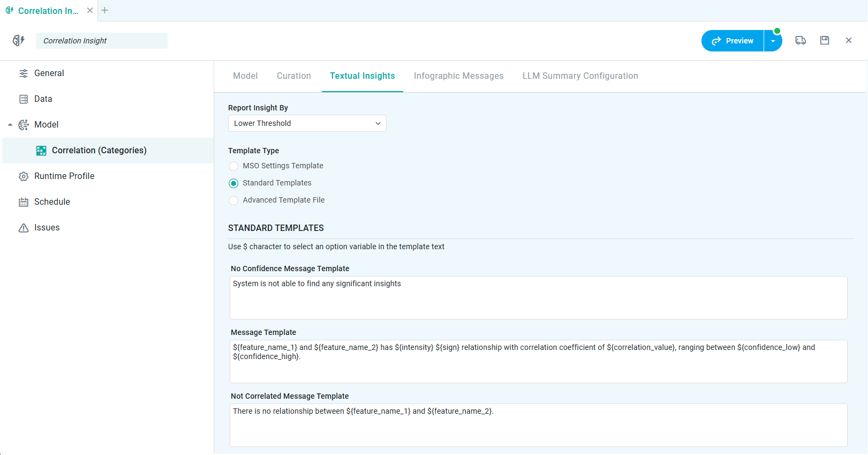Select Standard Templates radio option
This screenshot has width=868, height=455.
pyautogui.click(x=233, y=183)
